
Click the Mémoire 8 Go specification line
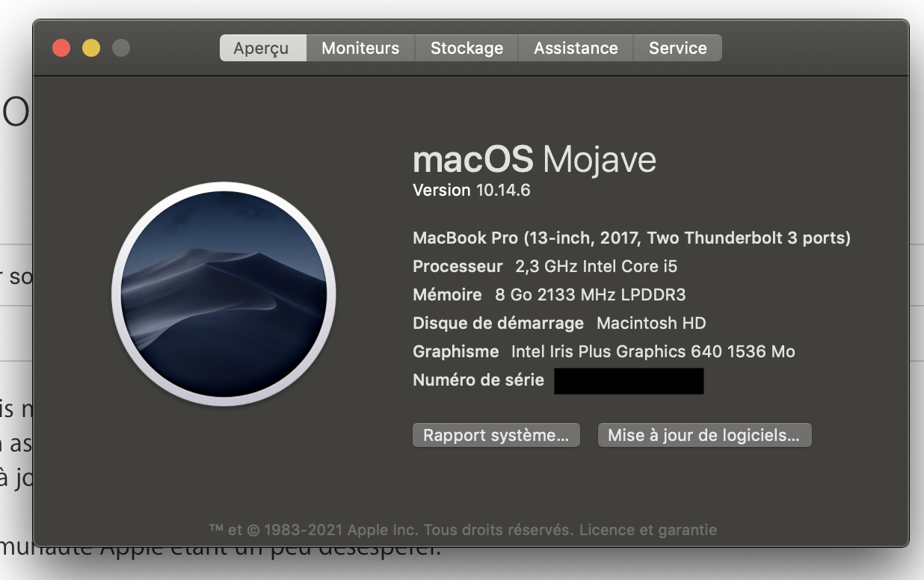pos(549,294)
